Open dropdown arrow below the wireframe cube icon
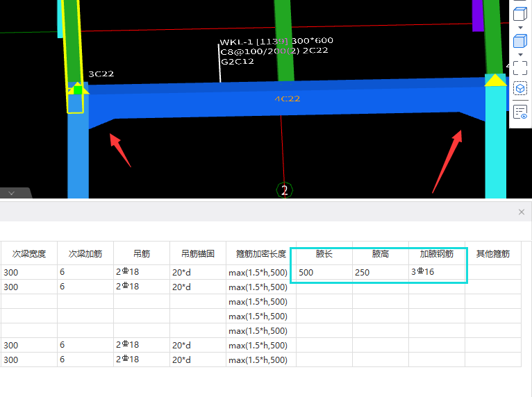Image resolution: width=532 pixels, height=397 pixels. [x=520, y=28]
